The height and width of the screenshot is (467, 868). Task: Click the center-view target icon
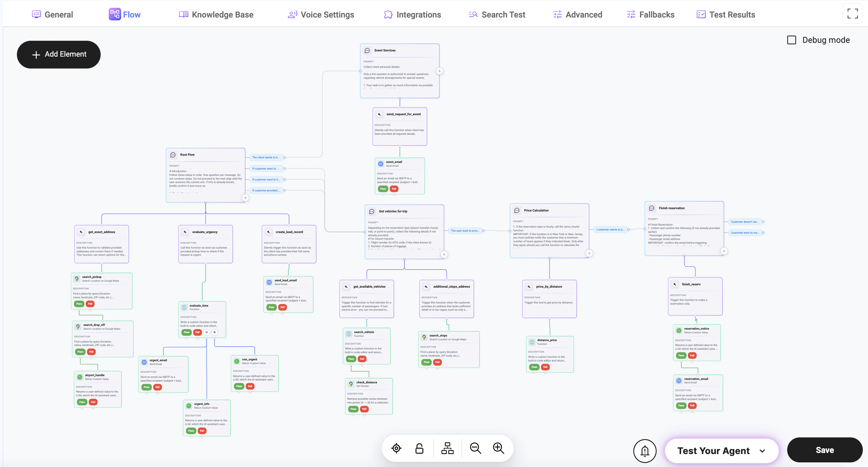396,448
